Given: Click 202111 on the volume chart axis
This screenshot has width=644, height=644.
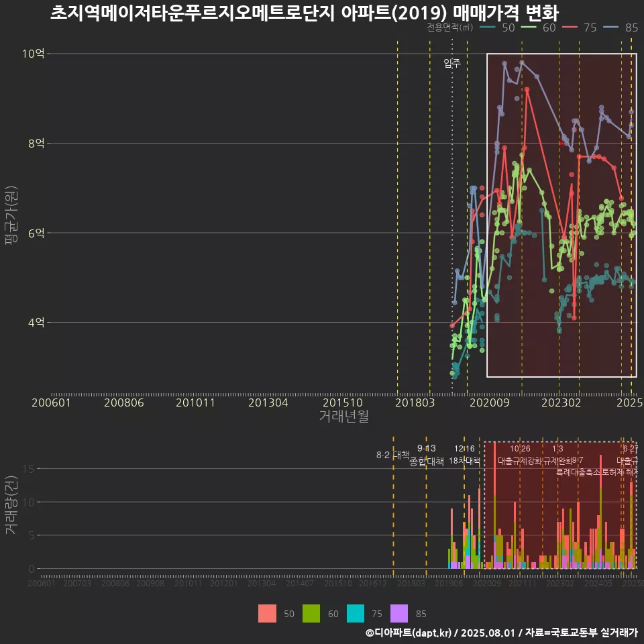Looking at the screenshot, I should click(523, 583).
